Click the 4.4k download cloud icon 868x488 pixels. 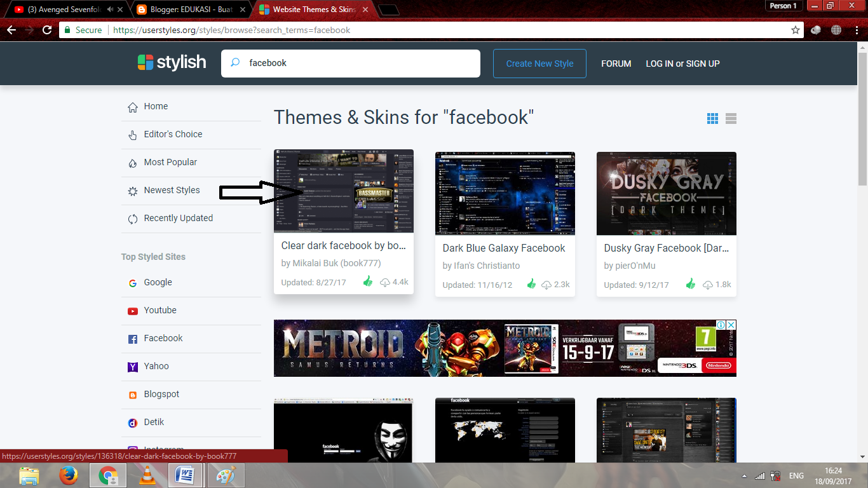coord(385,282)
